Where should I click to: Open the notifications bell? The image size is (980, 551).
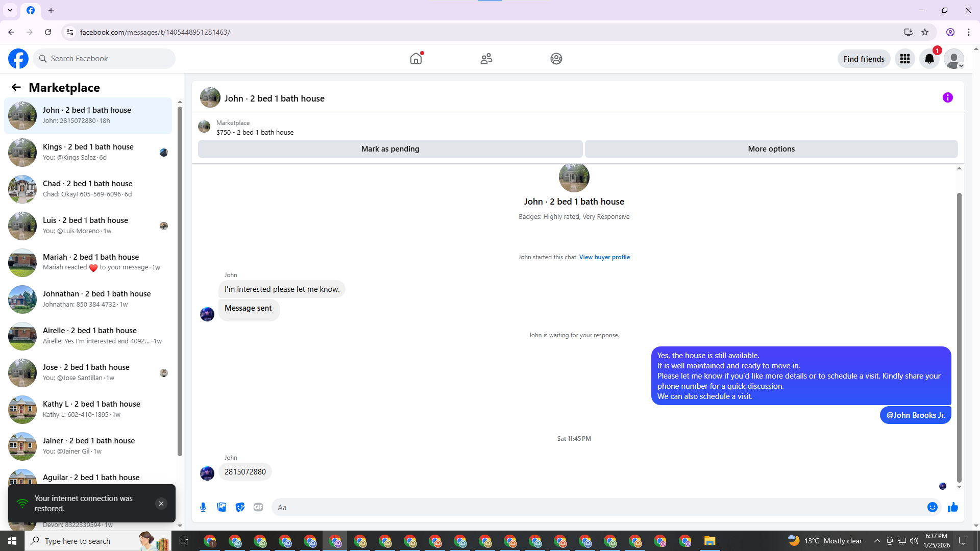click(x=929, y=59)
